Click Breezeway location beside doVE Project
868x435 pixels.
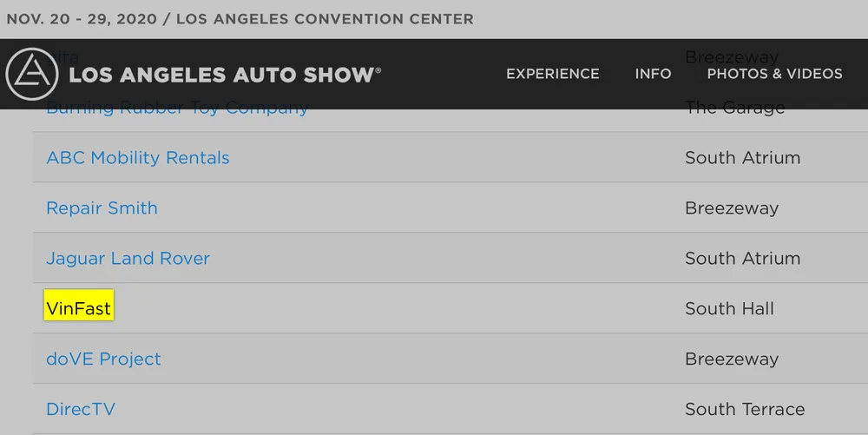point(732,359)
